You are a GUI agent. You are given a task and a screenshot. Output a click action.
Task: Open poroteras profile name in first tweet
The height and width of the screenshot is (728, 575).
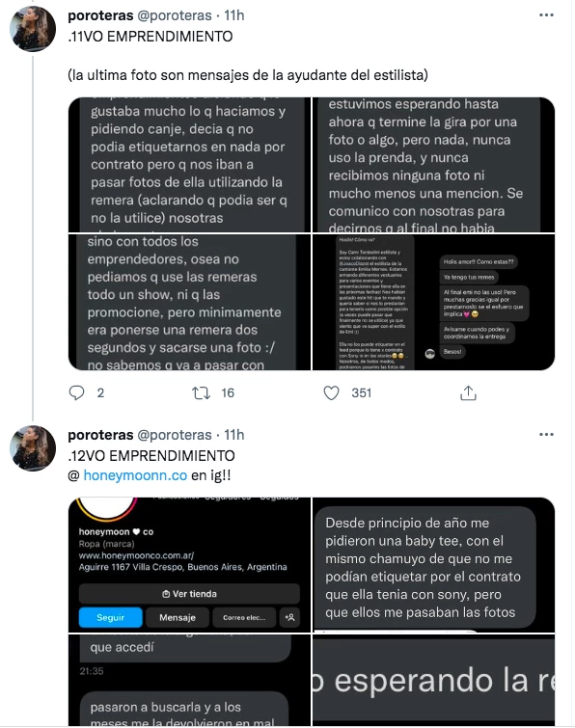pos(100,15)
